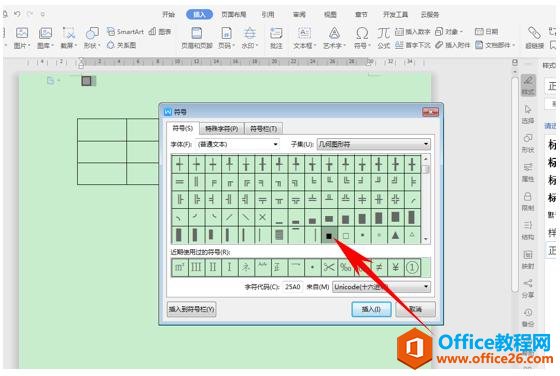
Task: Select the highlighted black square ■ symbol
Action: pos(329,236)
